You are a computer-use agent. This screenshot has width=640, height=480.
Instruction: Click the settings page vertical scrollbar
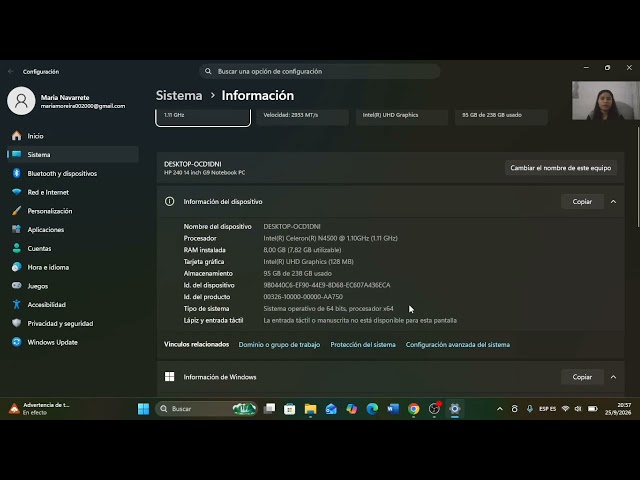tap(638, 177)
